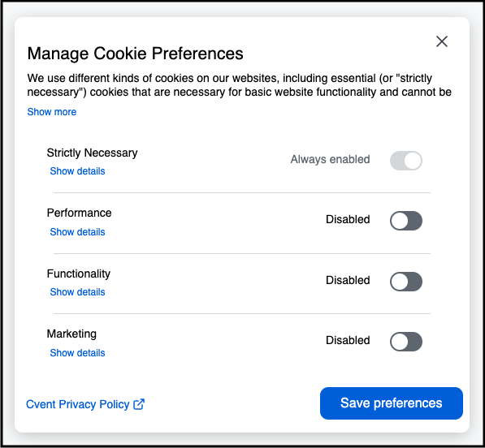Click the Strictly Necessary always-enabled toggle
485x448 pixels.
[x=406, y=161]
